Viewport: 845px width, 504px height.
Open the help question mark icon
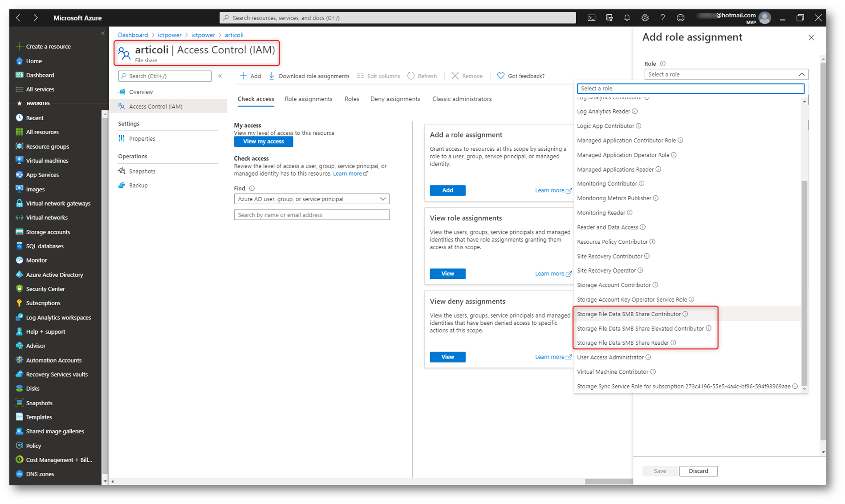(662, 18)
